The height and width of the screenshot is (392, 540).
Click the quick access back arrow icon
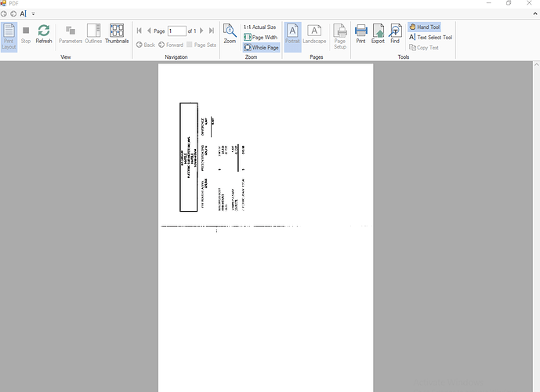pos(4,14)
